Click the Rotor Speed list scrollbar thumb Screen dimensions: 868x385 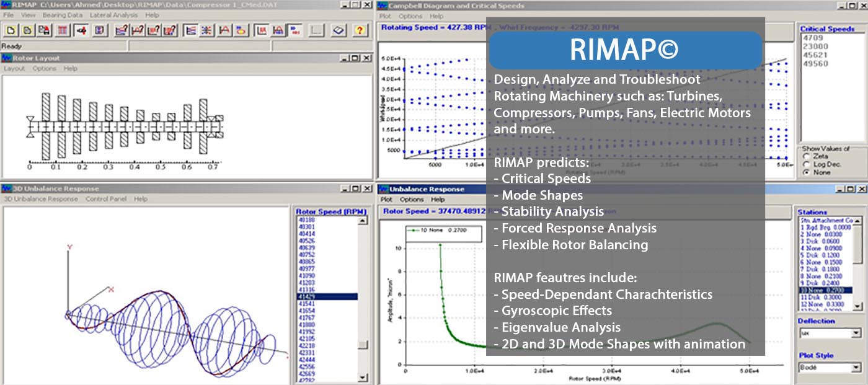364,344
